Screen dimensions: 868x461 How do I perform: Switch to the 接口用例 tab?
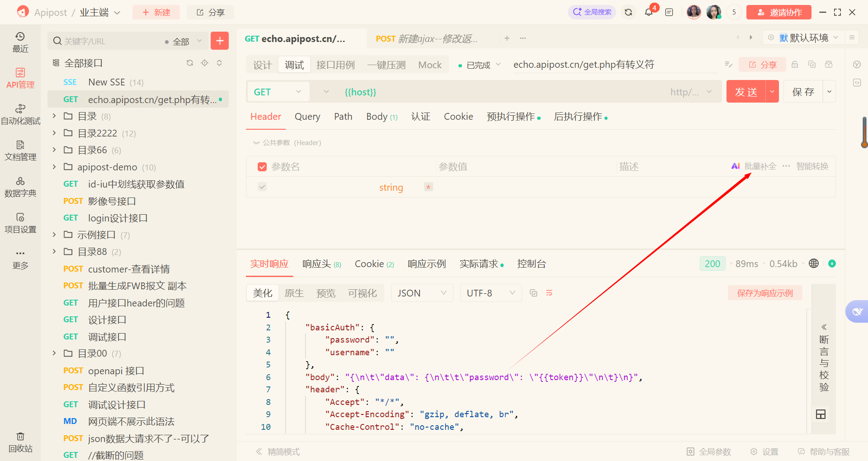coord(335,65)
